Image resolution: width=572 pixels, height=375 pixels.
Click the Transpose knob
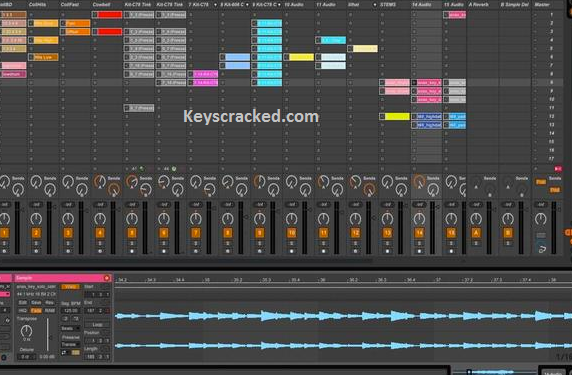[26, 331]
